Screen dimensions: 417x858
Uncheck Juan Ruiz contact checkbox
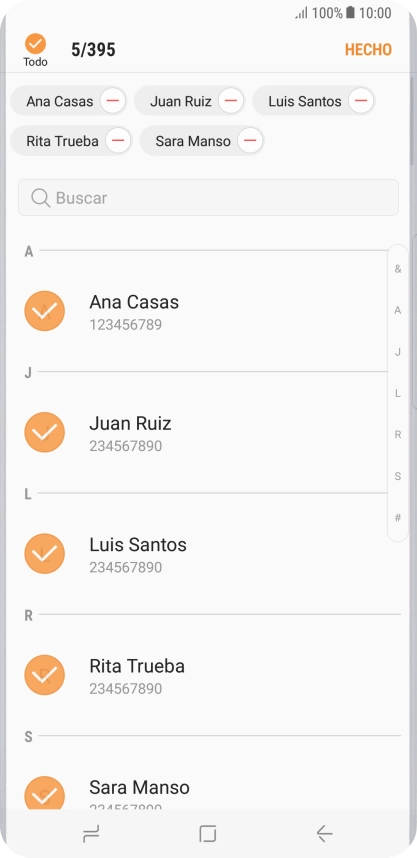[x=45, y=432]
